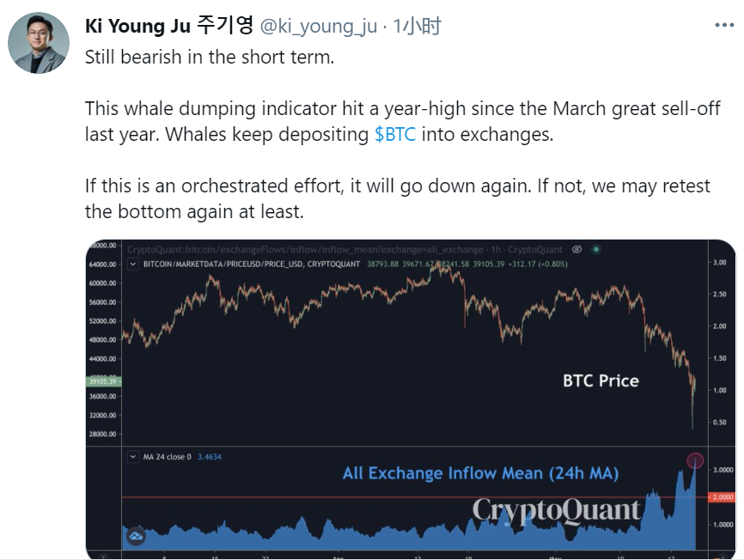Toggle the crossed-eye visibility icon in chart header
Image resolution: width=744 pixels, height=560 pixels.
tap(577, 249)
